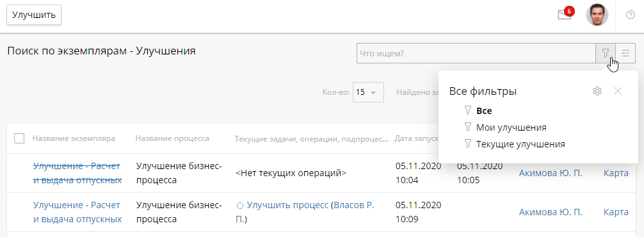Open advanced search sliders icon
The height and width of the screenshot is (237, 644).
pyautogui.click(x=625, y=53)
